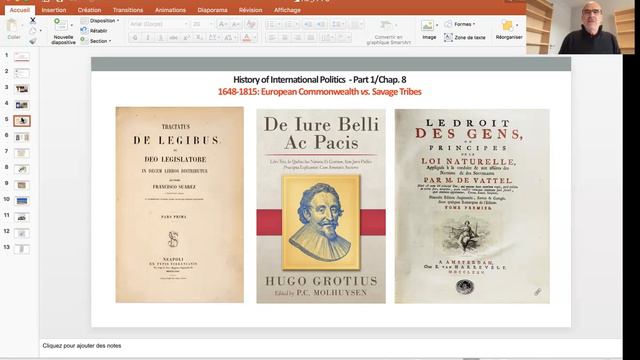Viewport: 640px width, 360px height.
Task: Click the Zone de texte button
Action: click(465, 37)
